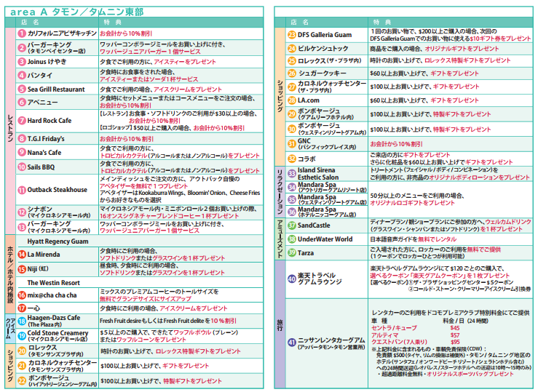
Task: Click the レストラン vertical category label
Action: tap(10, 128)
